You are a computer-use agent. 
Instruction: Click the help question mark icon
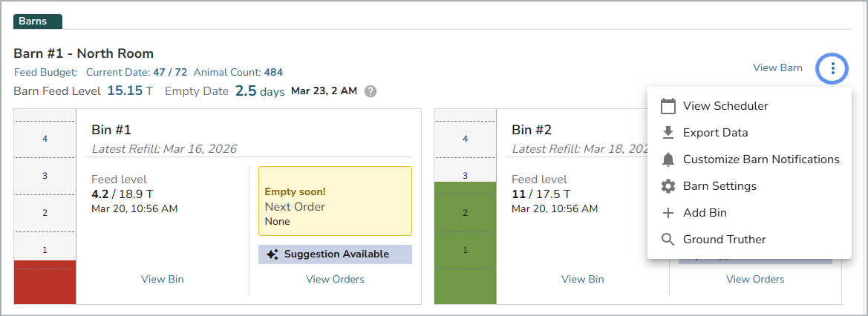pos(371,91)
